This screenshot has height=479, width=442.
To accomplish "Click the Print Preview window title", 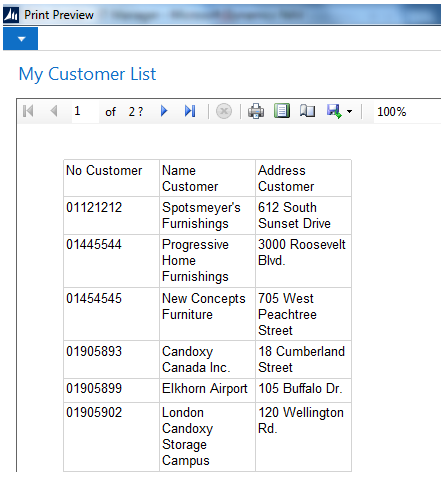I will coord(59,15).
